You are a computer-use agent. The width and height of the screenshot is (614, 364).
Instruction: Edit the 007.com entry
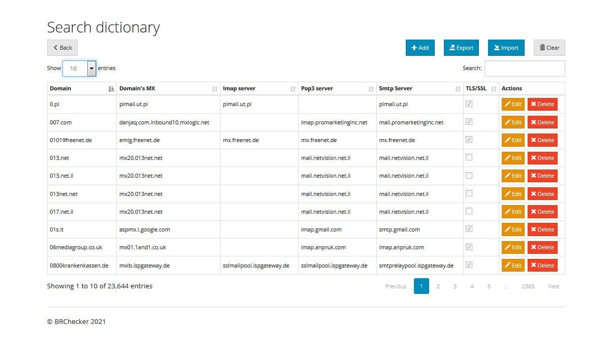point(513,122)
